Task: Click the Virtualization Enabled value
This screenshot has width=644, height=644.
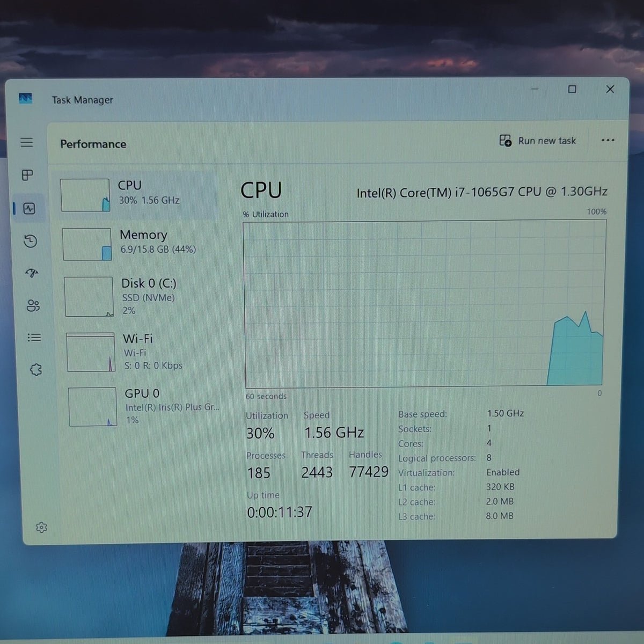Action: (x=503, y=472)
